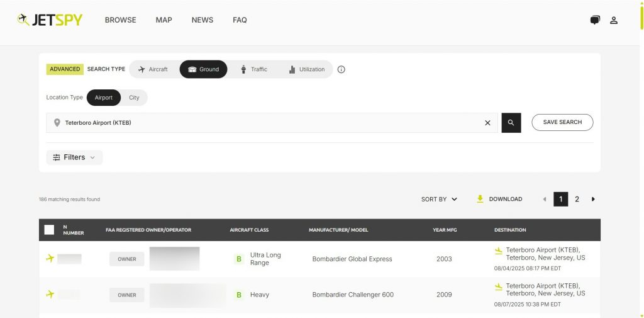Image resolution: width=644 pixels, height=318 pixels.
Task: Click FAA Registered Owner/Operator column header
Action: point(148,230)
